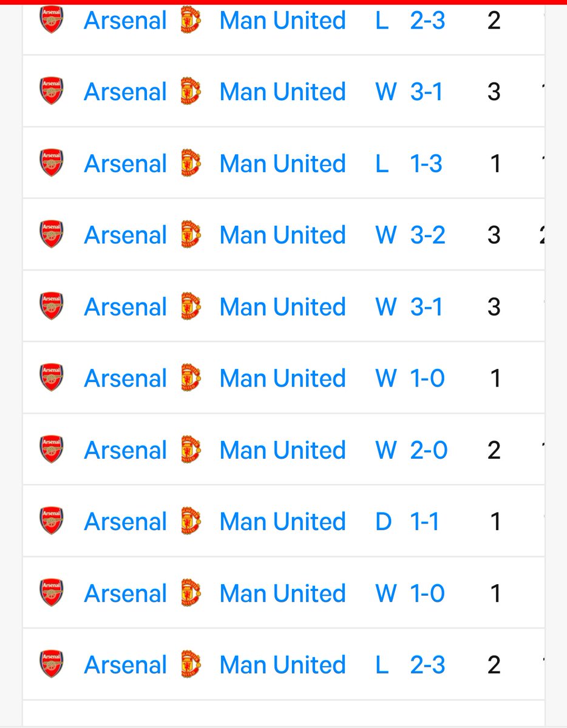The width and height of the screenshot is (567, 728).
Task: Click the Arsenal crest in the 3-2 row
Action: [52, 234]
